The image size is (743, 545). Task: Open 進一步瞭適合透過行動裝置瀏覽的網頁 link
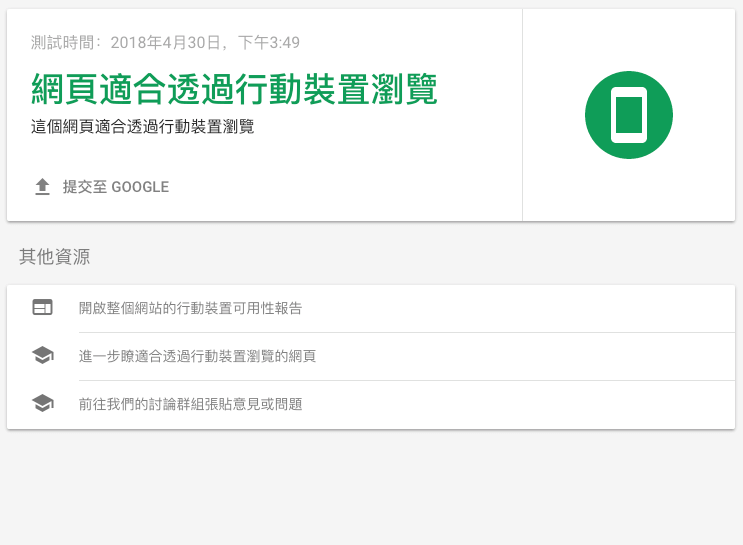point(197,356)
